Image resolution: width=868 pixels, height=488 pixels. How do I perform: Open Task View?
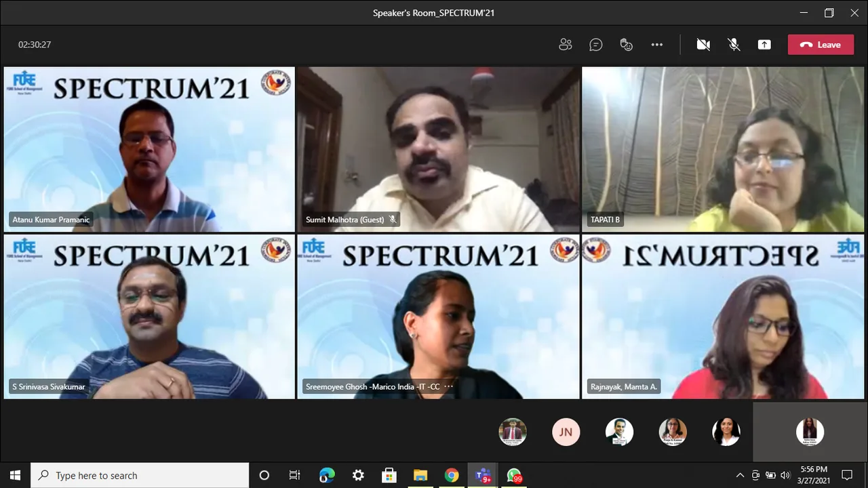click(x=294, y=475)
